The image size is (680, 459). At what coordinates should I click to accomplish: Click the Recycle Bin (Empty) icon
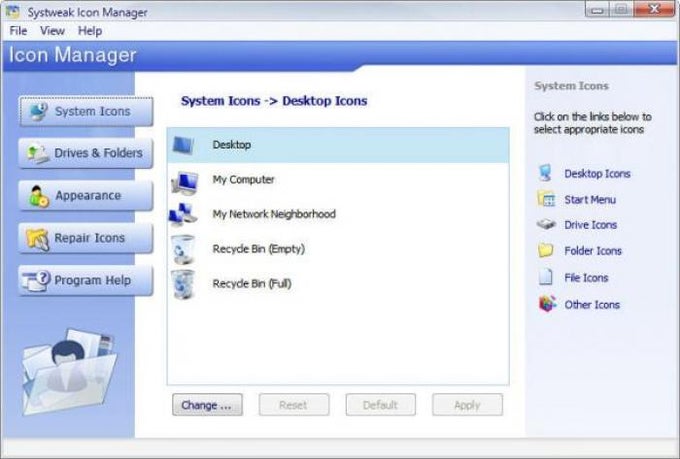pyautogui.click(x=183, y=249)
